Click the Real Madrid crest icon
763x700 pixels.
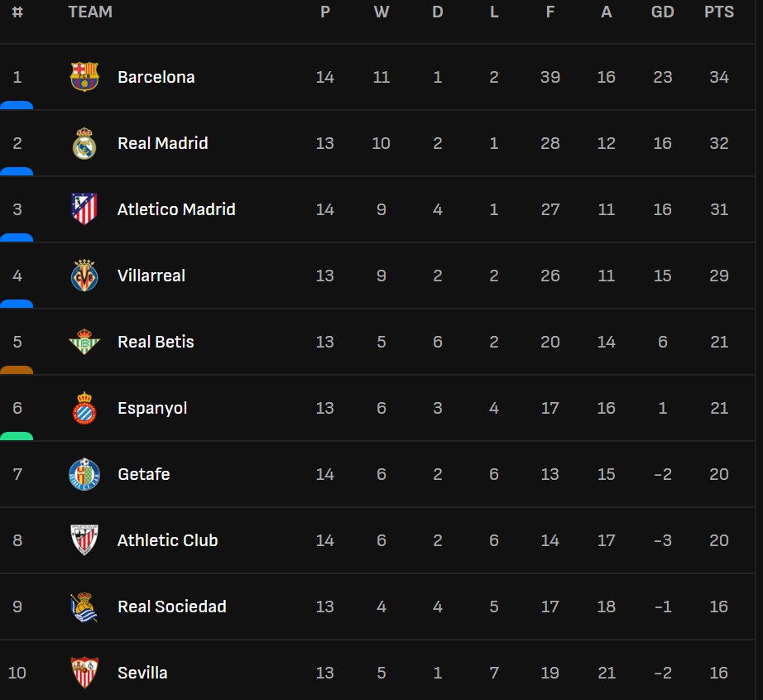84,143
